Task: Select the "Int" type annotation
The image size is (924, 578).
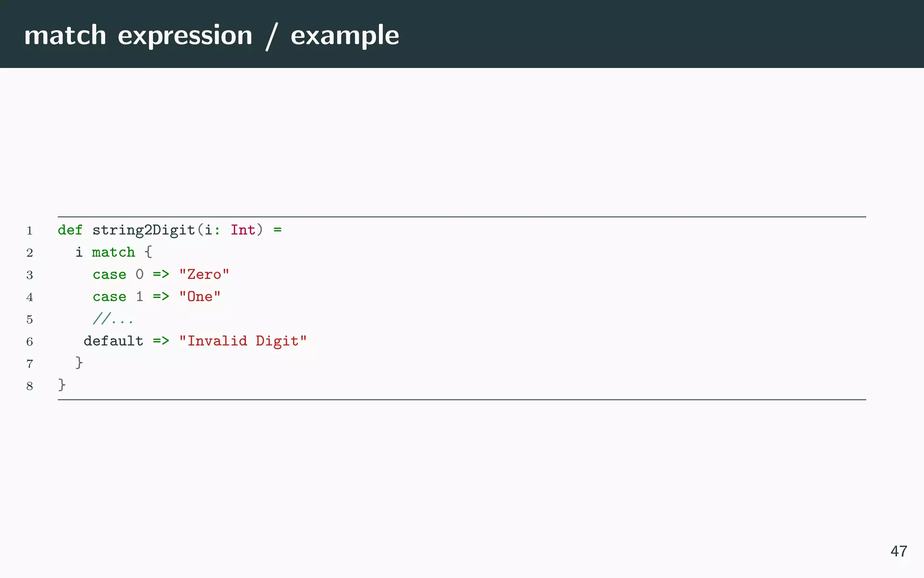Action: point(243,230)
